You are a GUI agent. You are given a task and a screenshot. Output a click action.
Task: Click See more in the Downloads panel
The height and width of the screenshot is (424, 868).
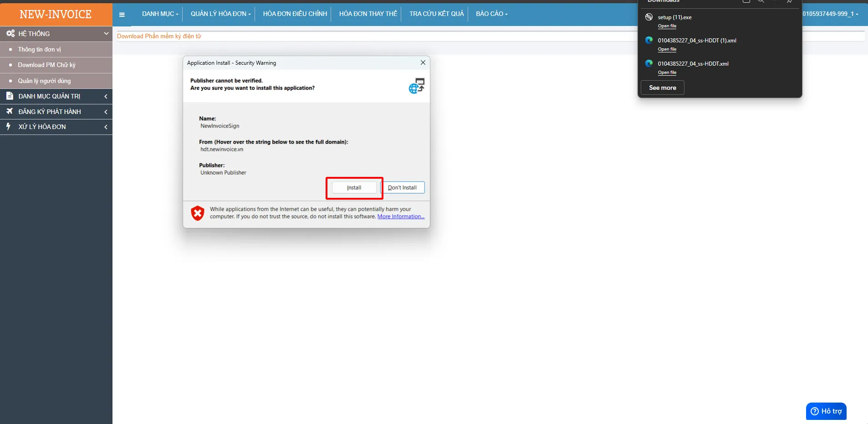pos(662,88)
